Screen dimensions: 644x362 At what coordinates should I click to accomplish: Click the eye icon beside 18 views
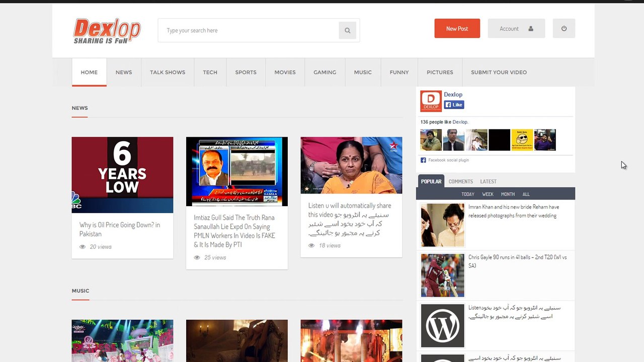(x=311, y=245)
